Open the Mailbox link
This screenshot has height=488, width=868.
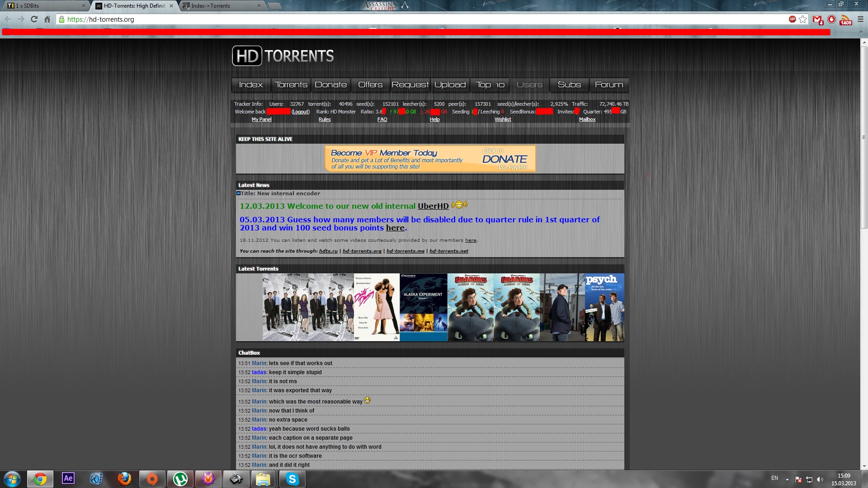pos(587,119)
